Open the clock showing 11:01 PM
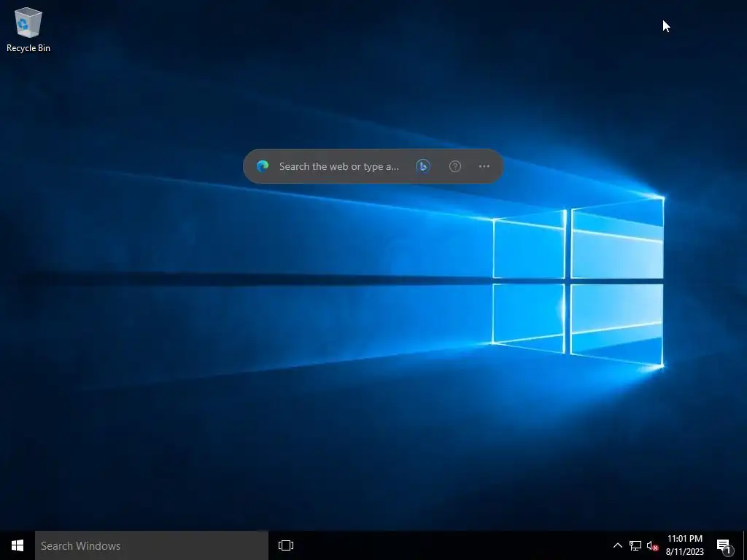 (684, 545)
